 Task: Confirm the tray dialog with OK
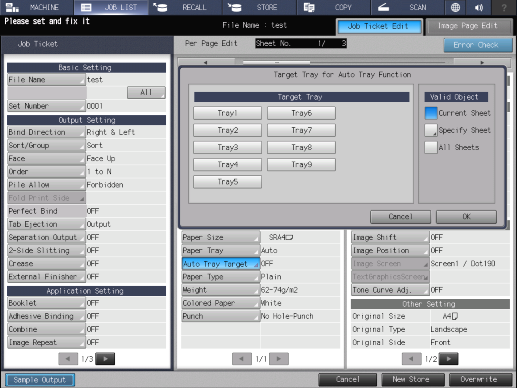point(466,217)
